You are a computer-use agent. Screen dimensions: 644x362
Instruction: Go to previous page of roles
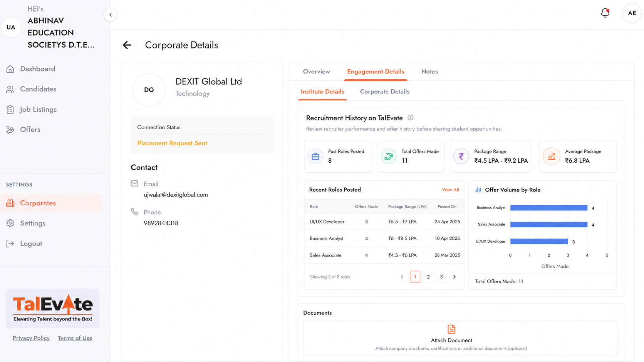point(402,277)
